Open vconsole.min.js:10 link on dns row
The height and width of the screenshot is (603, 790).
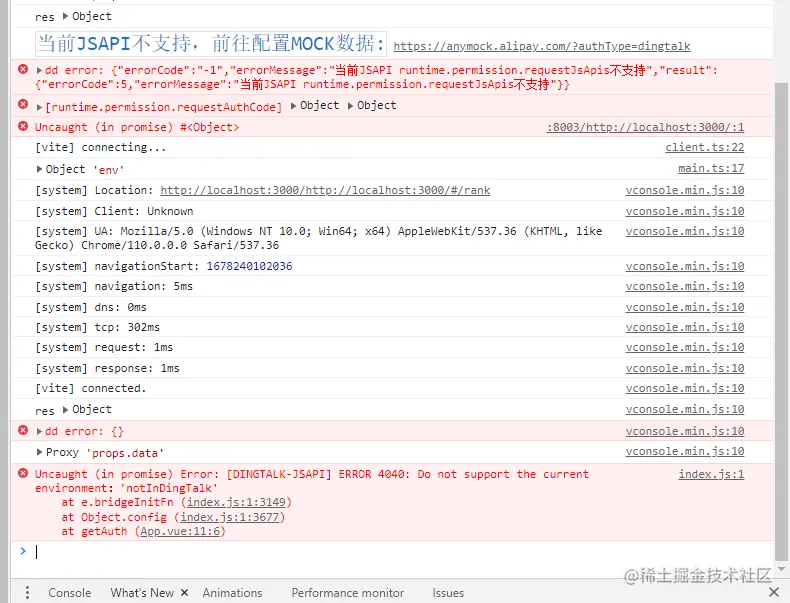[x=685, y=307]
